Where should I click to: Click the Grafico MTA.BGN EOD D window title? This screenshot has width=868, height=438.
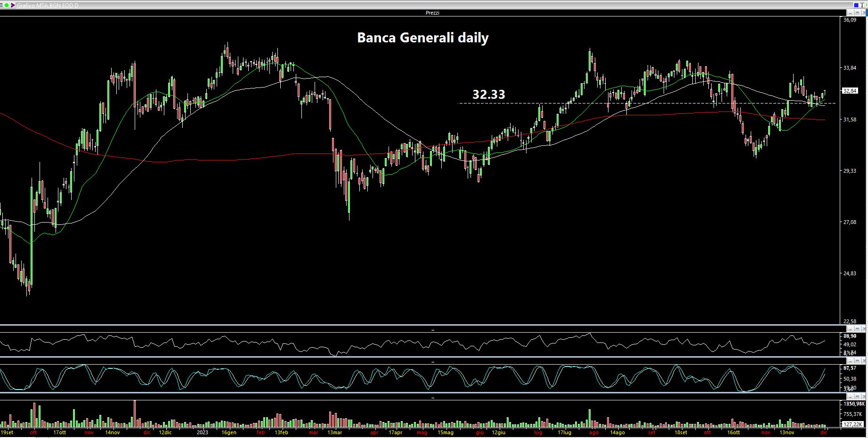coord(48,5)
